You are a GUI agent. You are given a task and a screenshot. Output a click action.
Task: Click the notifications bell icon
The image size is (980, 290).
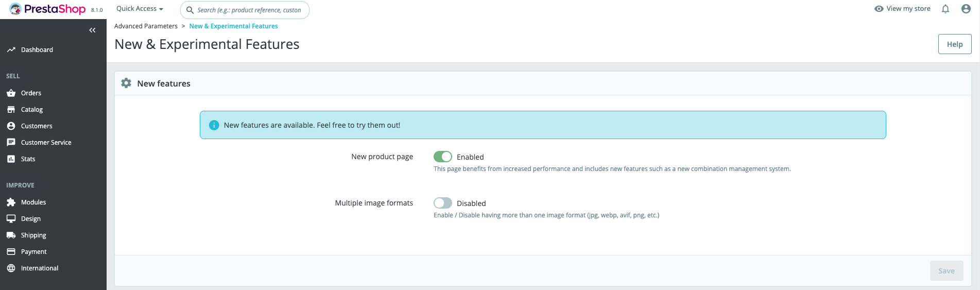coord(945,9)
